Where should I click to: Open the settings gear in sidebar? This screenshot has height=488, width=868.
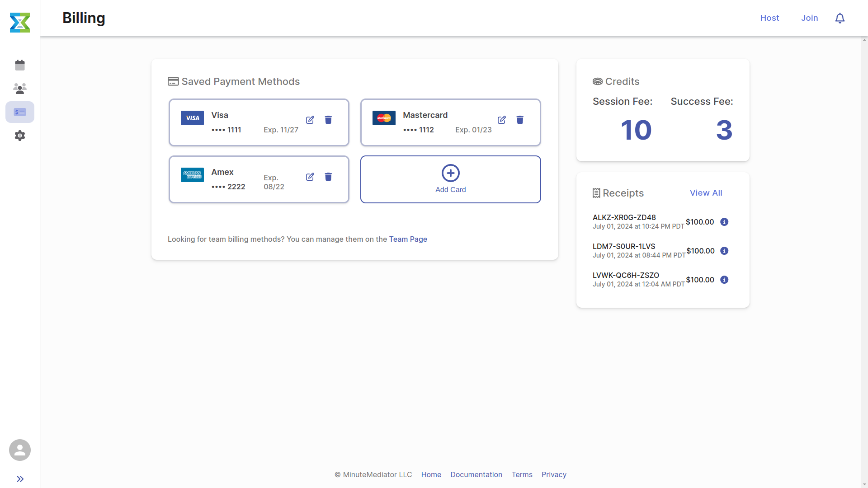click(20, 136)
